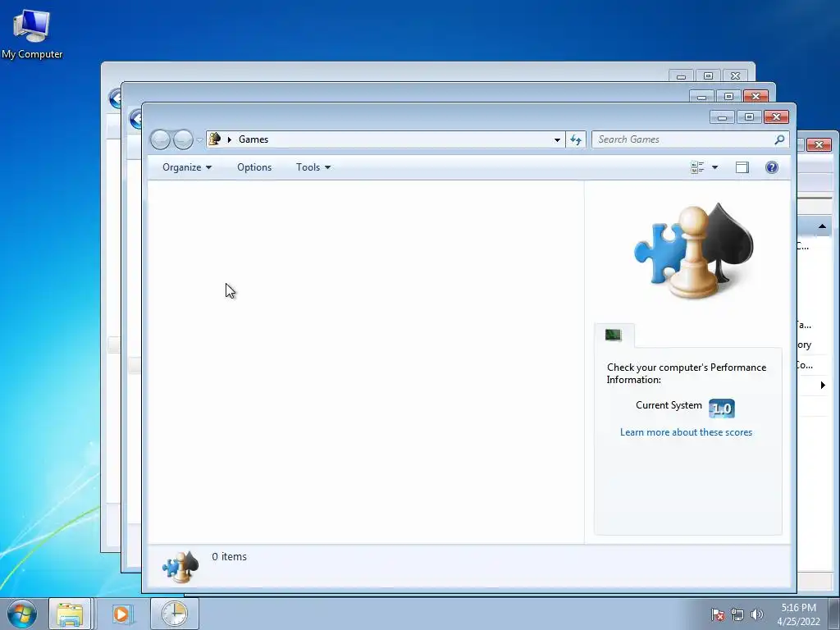Click the network icon in system tray
This screenshot has height=630, width=840.
click(737, 614)
